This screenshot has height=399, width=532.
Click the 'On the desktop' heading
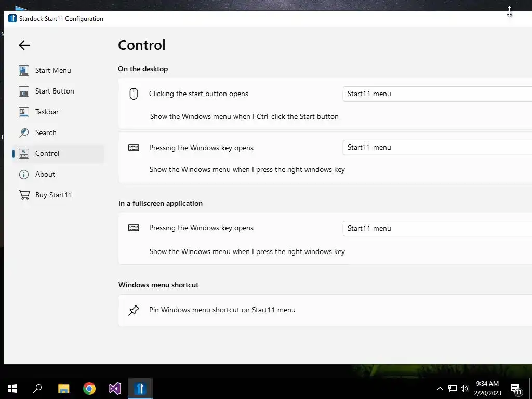143,69
